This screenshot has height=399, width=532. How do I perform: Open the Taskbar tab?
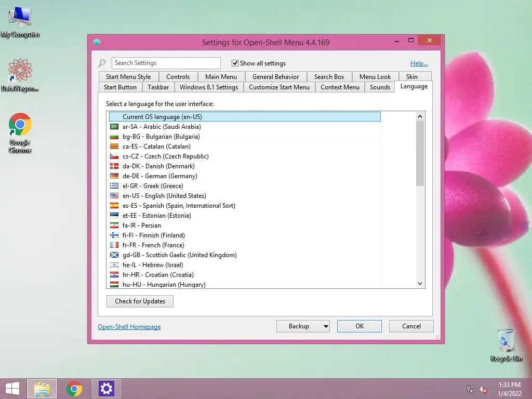pyautogui.click(x=158, y=87)
